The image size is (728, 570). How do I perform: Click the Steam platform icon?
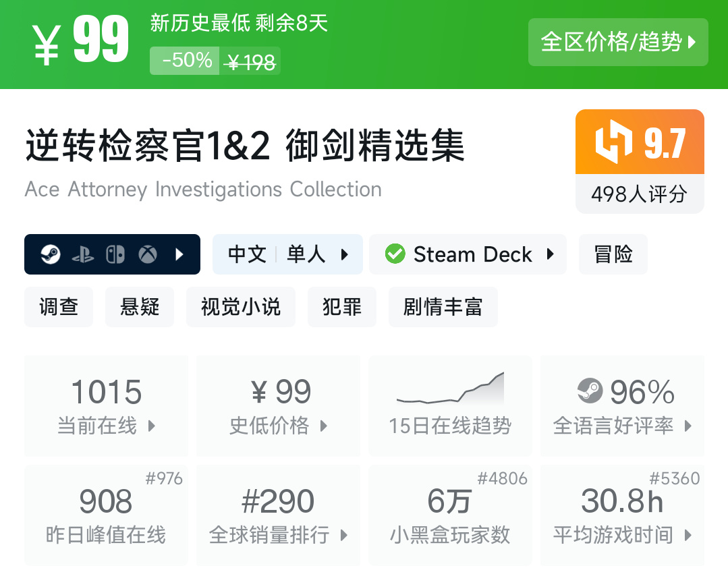click(x=50, y=254)
